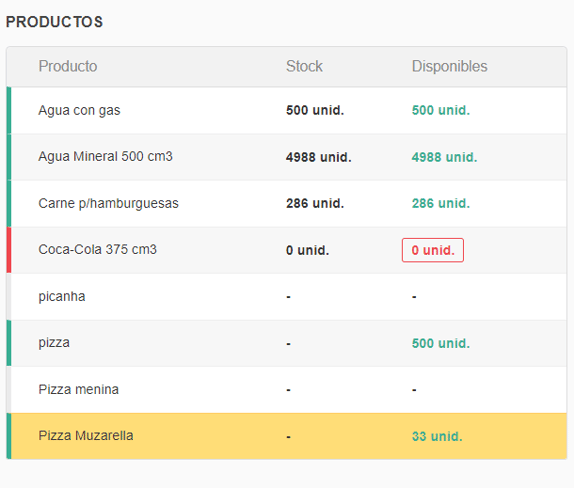This screenshot has height=488, width=574.
Task: Click bold 500 unid. stock of Agua con gas
Action: [315, 111]
